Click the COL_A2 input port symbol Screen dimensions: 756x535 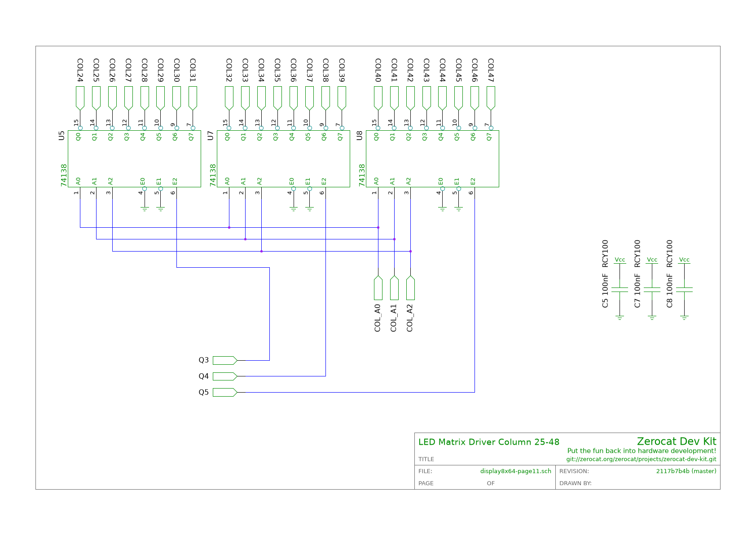[410, 288]
